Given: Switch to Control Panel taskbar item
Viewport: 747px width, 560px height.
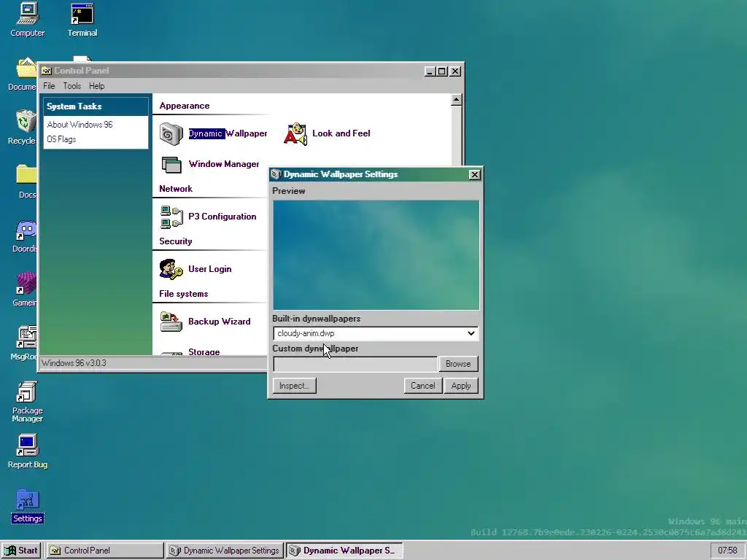Looking at the screenshot, I should 104,551.
